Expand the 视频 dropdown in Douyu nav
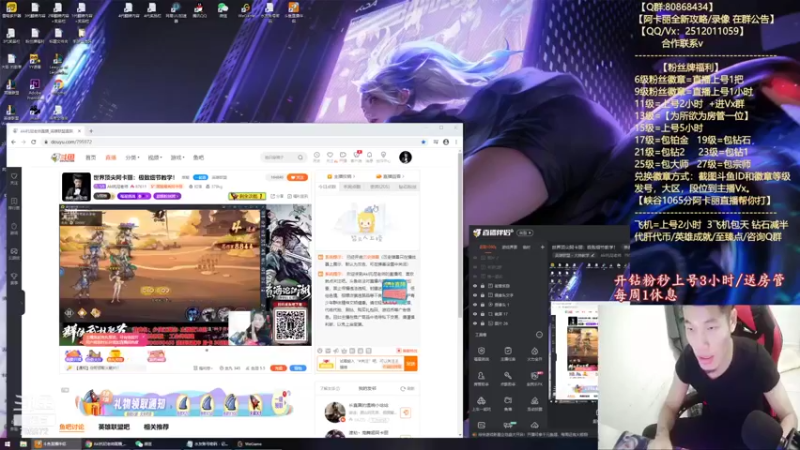The image size is (800, 450). [x=155, y=158]
